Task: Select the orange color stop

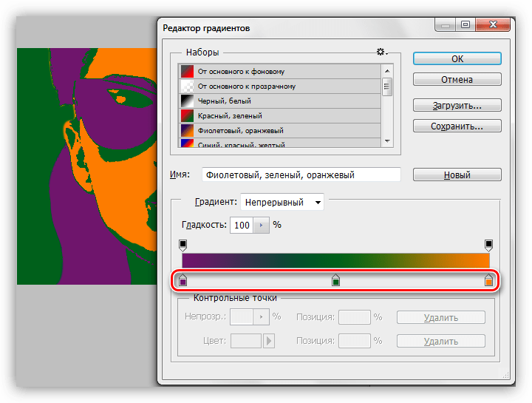Action: tap(488, 280)
